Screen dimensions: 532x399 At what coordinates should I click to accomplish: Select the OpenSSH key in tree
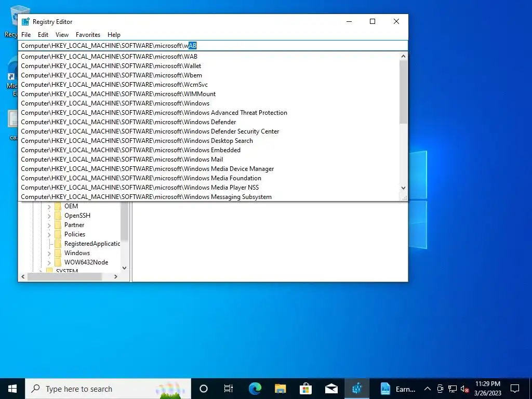pos(77,216)
